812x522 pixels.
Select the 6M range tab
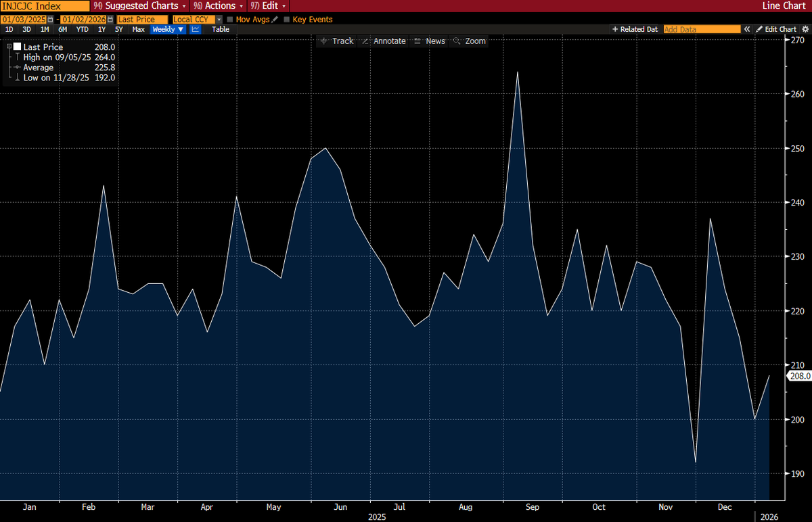click(x=62, y=29)
